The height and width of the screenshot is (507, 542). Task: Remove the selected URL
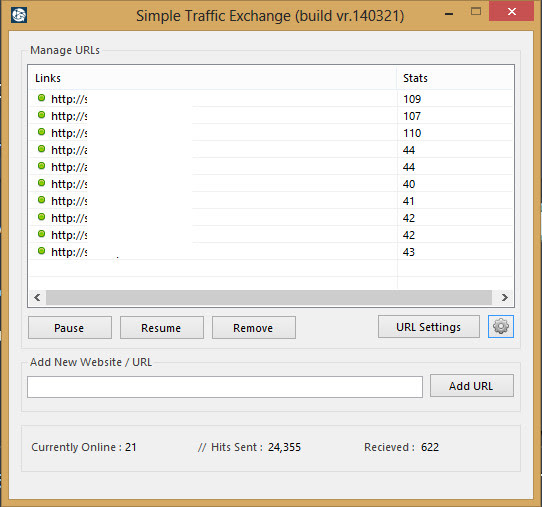coord(254,328)
